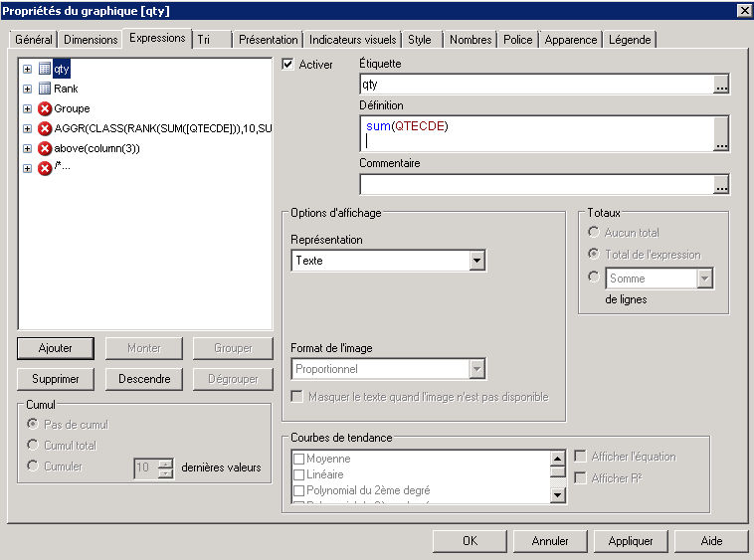The height and width of the screenshot is (560, 754).
Task: Click trend line list scroll up arrow
Action: tap(557, 459)
